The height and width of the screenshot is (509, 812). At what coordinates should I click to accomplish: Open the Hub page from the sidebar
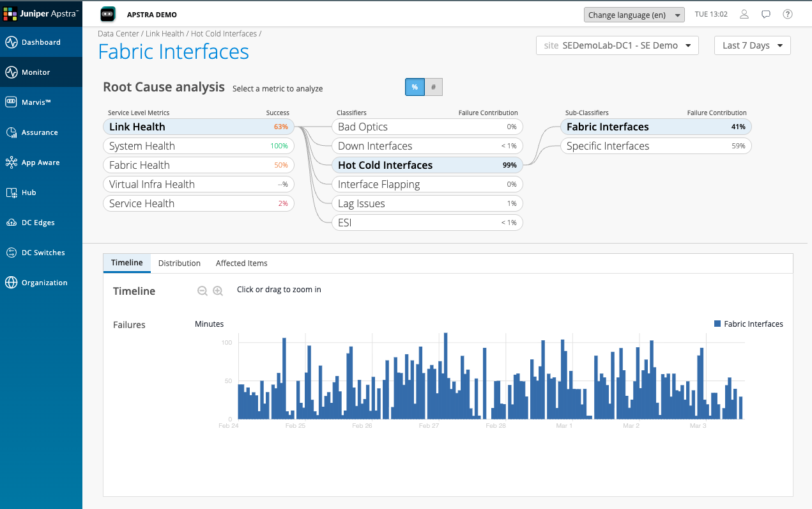click(41, 192)
